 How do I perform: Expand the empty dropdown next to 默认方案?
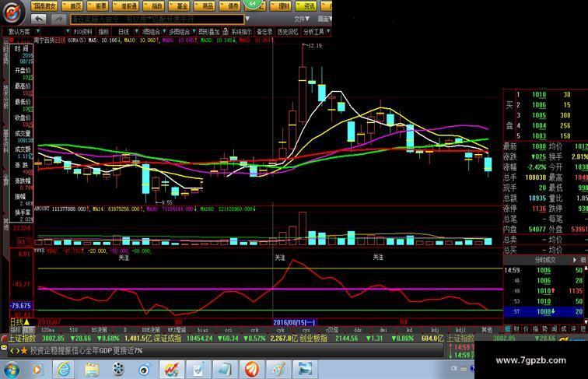[x=68, y=32]
